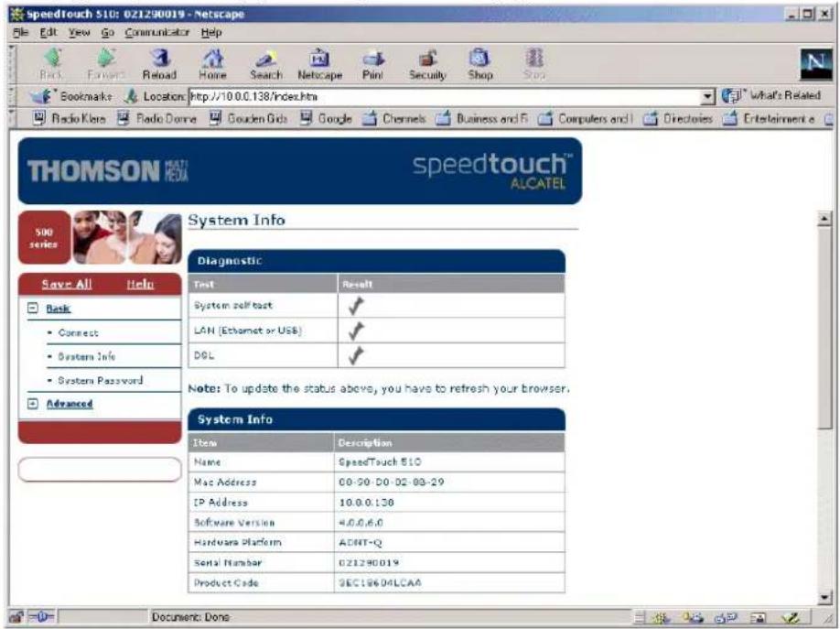Open the Edit menu

coord(48,32)
